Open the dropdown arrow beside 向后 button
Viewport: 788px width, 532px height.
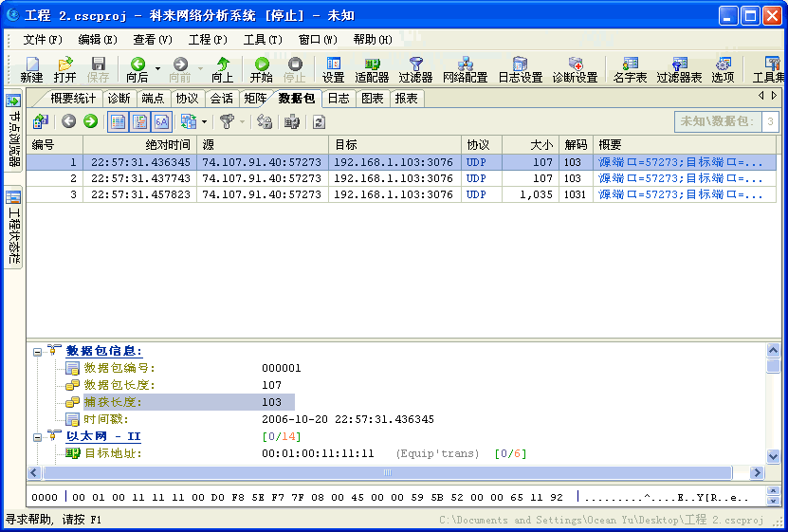click(x=157, y=69)
